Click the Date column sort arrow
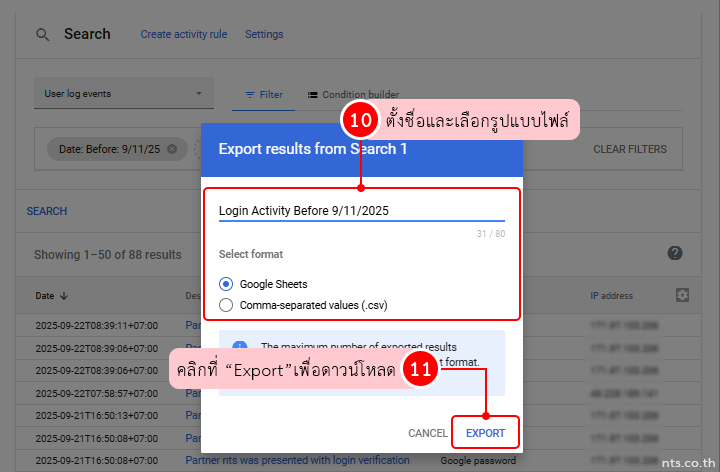The width and height of the screenshot is (720, 472). [x=65, y=296]
